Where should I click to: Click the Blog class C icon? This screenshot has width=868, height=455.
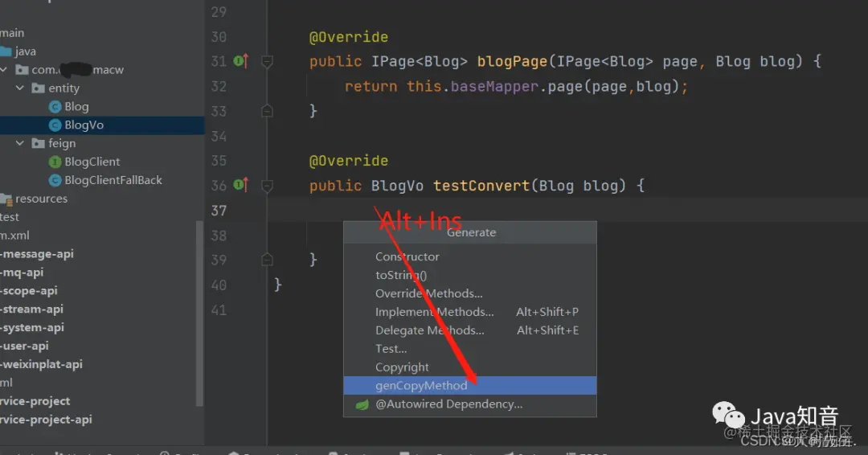[55, 107]
